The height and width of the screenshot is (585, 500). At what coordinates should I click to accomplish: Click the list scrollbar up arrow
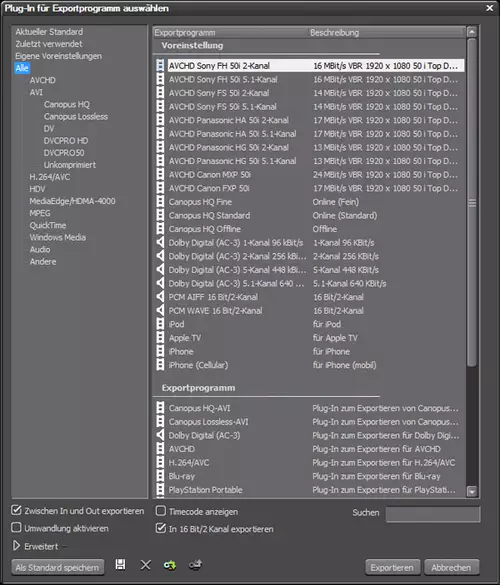[472, 32]
